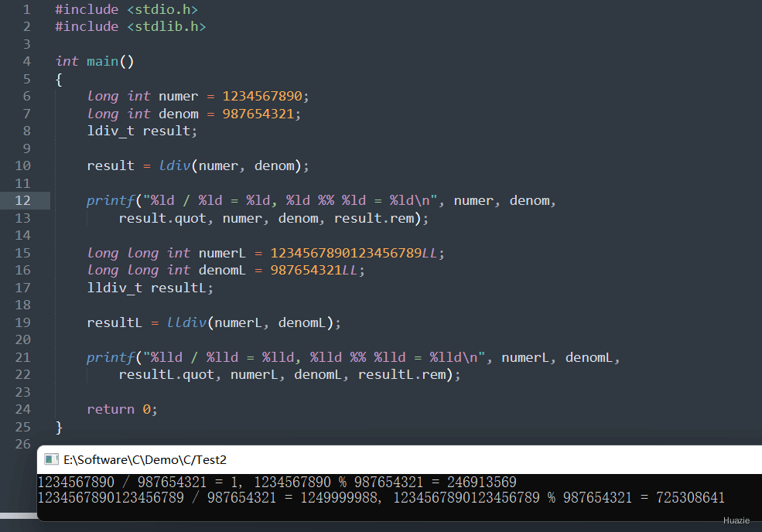The width and height of the screenshot is (762, 532).
Task: Click the value 1234567890 on line 6
Action: pyautogui.click(x=262, y=96)
